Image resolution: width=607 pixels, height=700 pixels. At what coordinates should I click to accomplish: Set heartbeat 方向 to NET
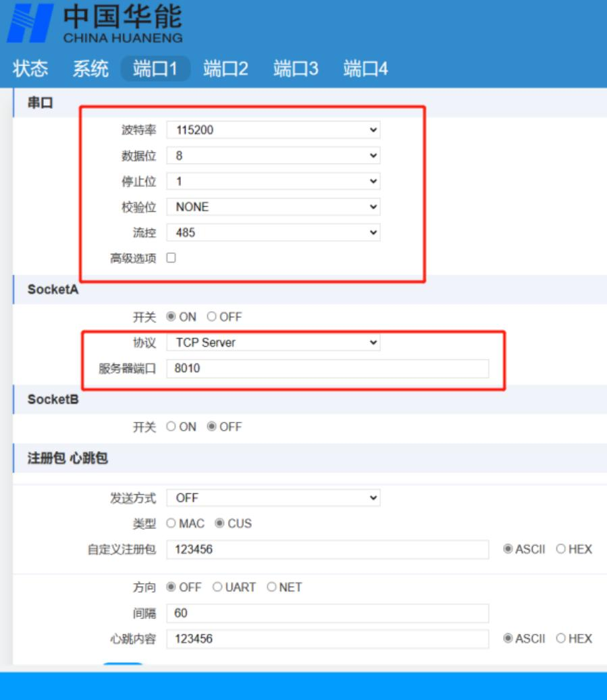271,587
